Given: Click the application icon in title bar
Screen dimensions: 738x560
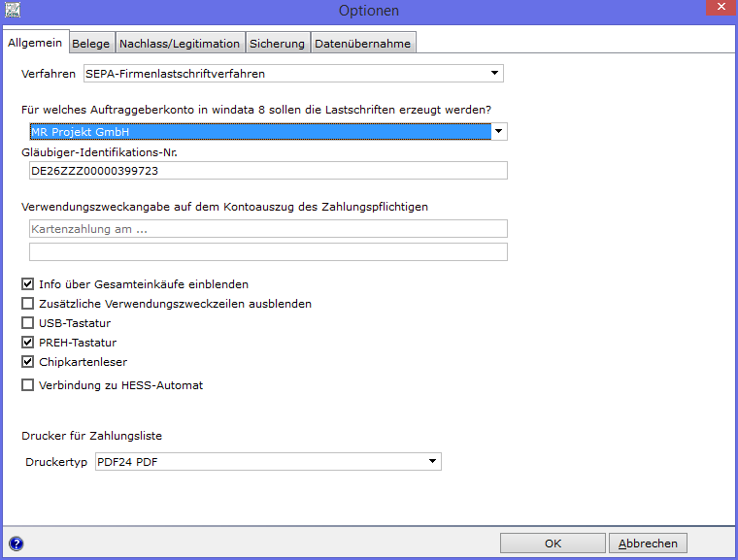Looking at the screenshot, I should 13,10.
